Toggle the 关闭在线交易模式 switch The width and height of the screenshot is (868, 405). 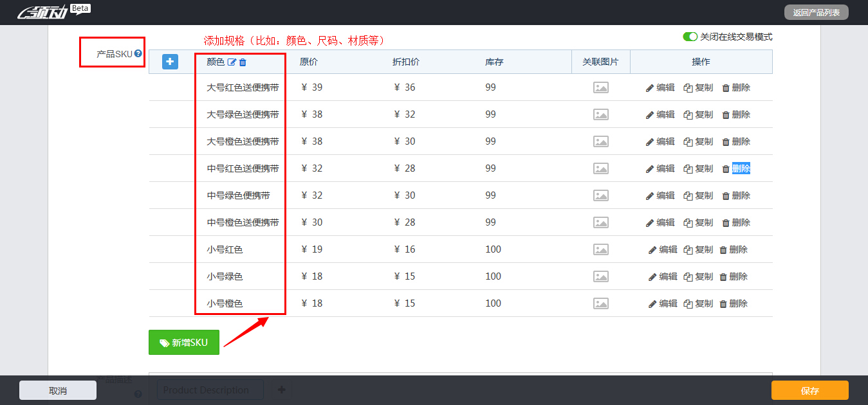click(690, 37)
